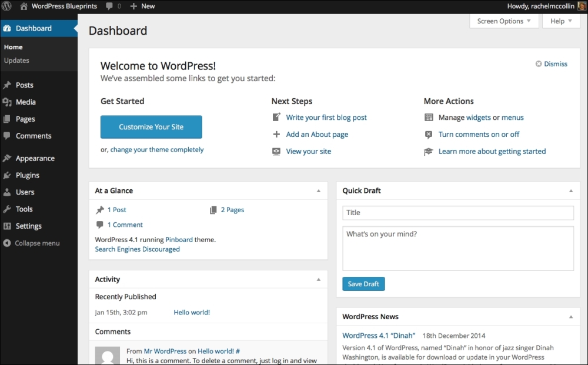Viewport: 588px width, 365px height.
Task: Click the Dismiss link in welcome panel
Action: (556, 63)
